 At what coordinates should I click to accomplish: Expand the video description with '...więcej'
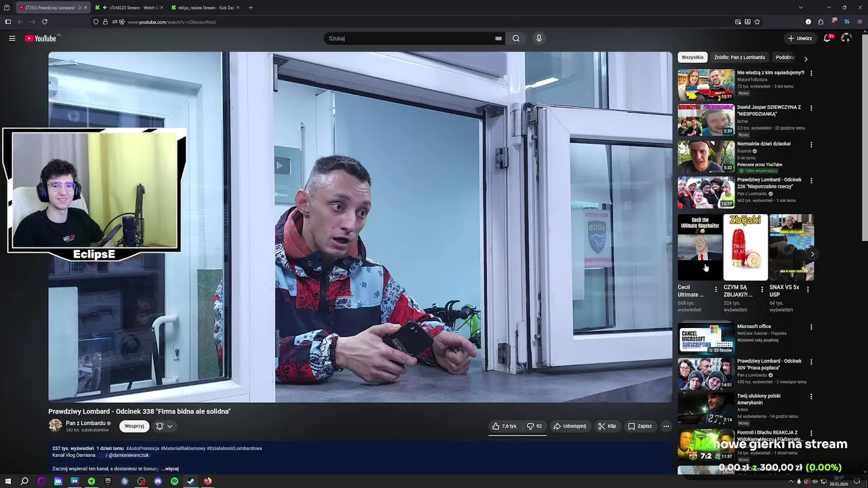(x=170, y=468)
